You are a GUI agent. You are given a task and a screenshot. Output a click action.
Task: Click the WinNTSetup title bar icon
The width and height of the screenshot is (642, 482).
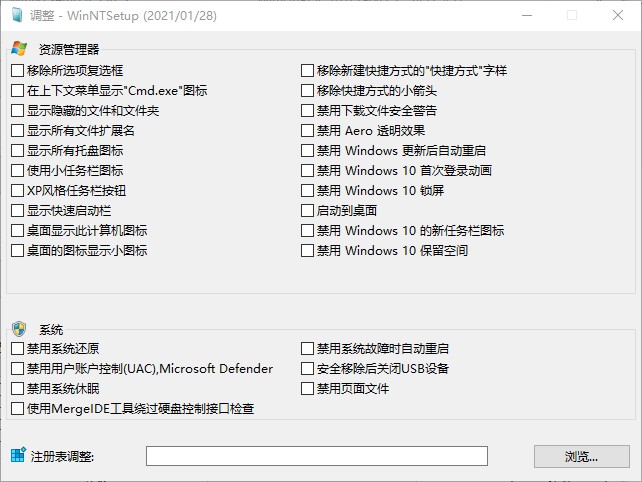(17, 15)
